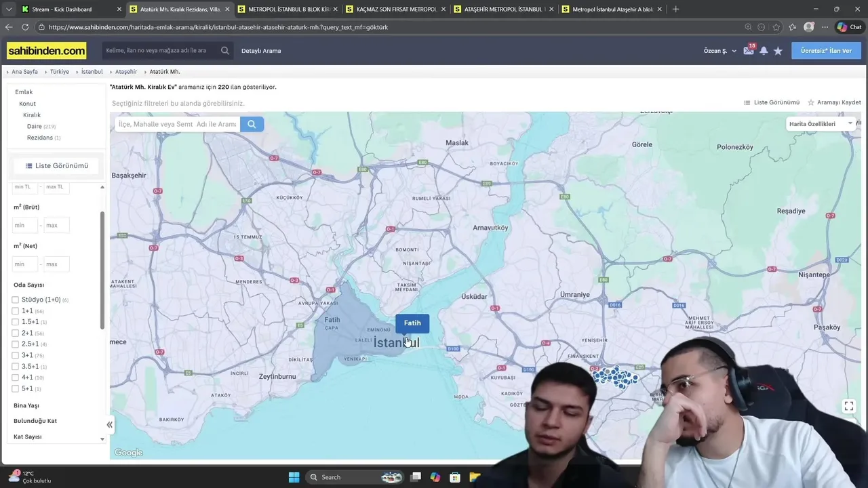
Task: Switch to METROPOL İSTANBUL B BLOK tab
Action: click(288, 9)
